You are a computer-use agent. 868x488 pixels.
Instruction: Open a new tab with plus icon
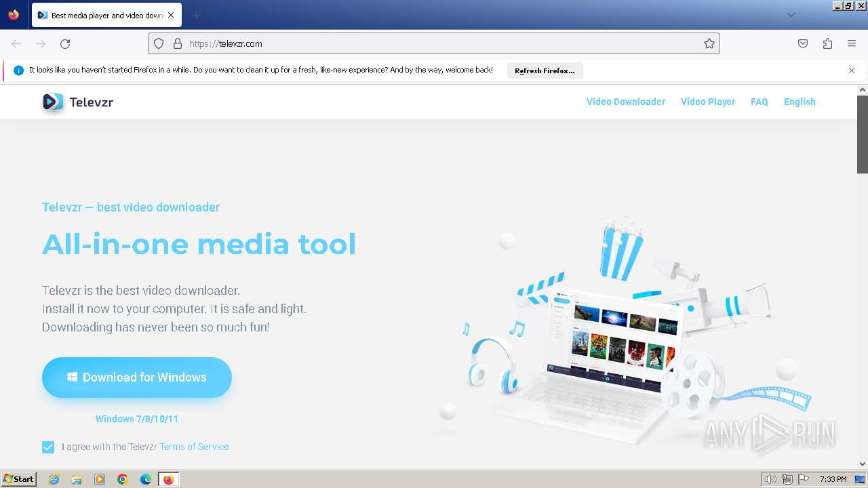(196, 15)
